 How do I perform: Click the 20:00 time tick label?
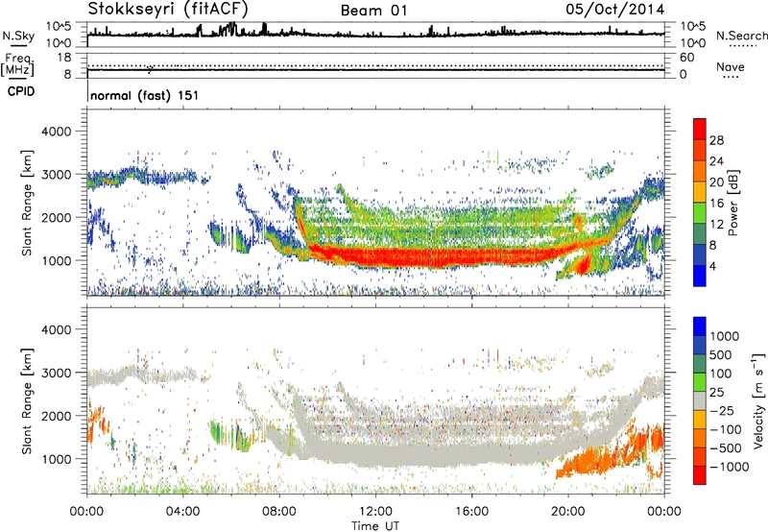point(567,512)
